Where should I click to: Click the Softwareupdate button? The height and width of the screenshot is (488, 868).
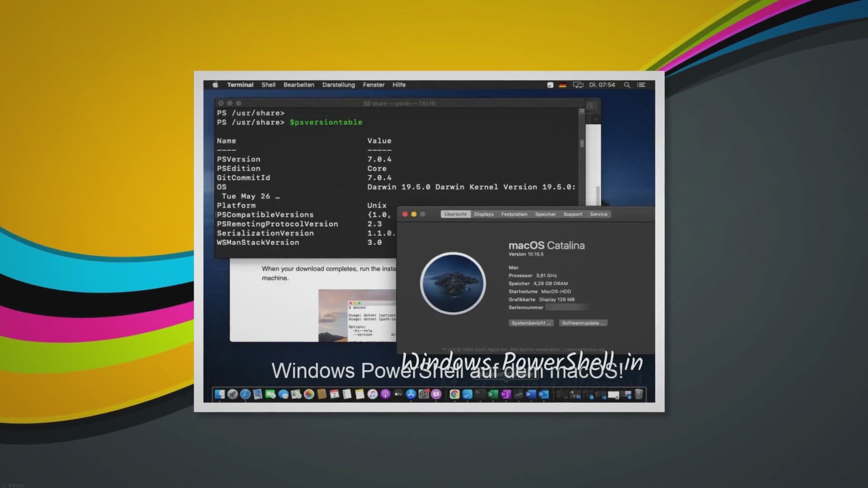583,323
